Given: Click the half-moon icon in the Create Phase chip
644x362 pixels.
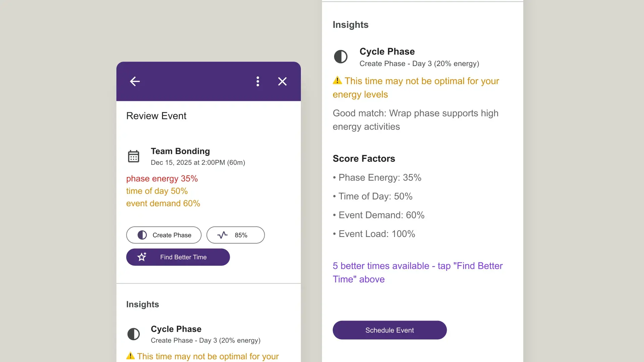Looking at the screenshot, I should tap(142, 235).
